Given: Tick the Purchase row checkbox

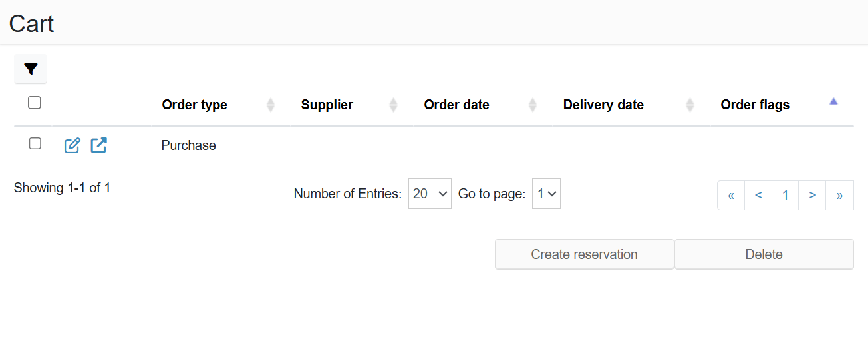Looking at the screenshot, I should [x=35, y=143].
